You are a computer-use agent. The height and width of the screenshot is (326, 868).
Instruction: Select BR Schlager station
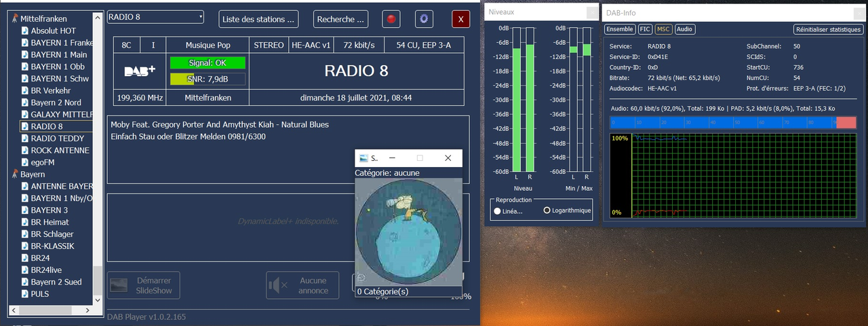(52, 234)
